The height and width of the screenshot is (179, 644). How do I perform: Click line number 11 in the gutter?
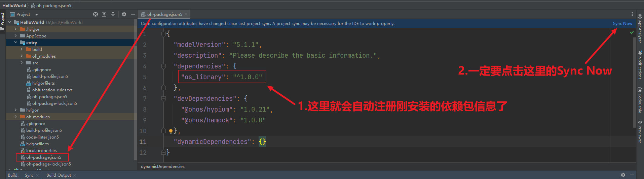pos(143,142)
